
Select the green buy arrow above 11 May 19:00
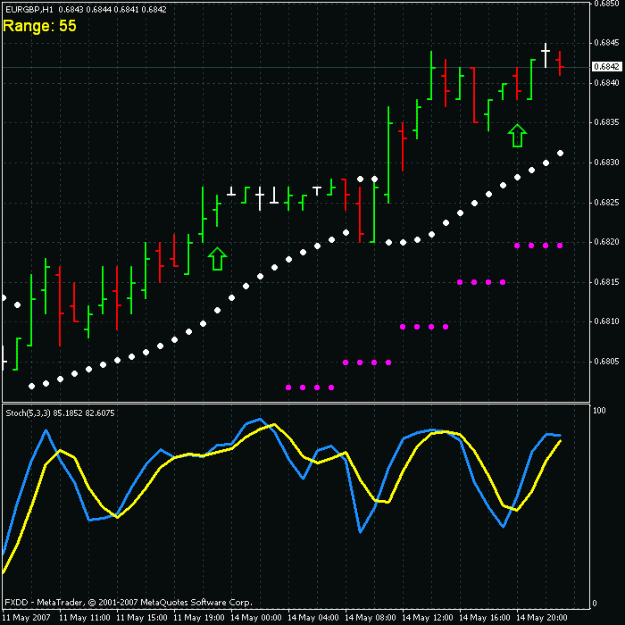[x=217, y=259]
